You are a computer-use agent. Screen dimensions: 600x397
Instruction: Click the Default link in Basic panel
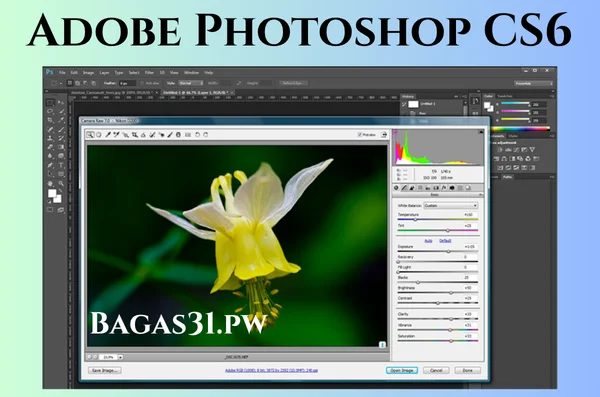point(445,241)
